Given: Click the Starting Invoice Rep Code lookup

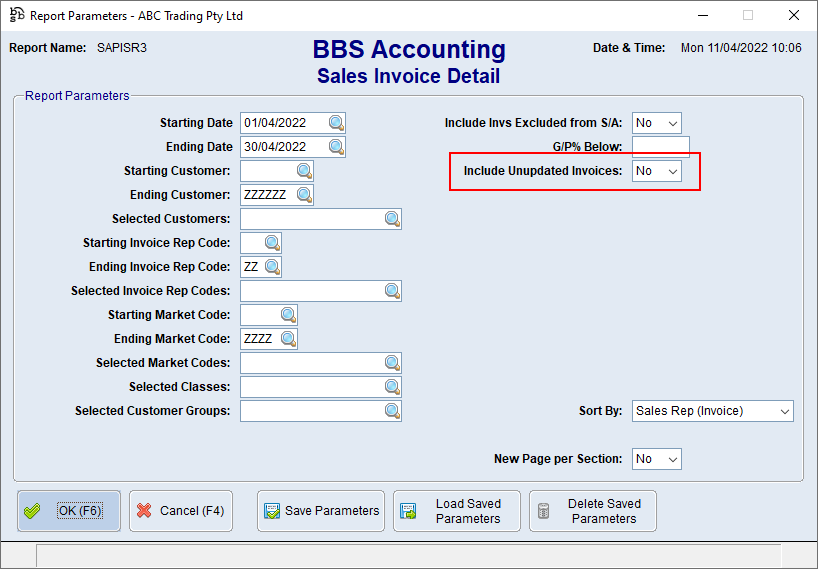Looking at the screenshot, I should 272,243.
